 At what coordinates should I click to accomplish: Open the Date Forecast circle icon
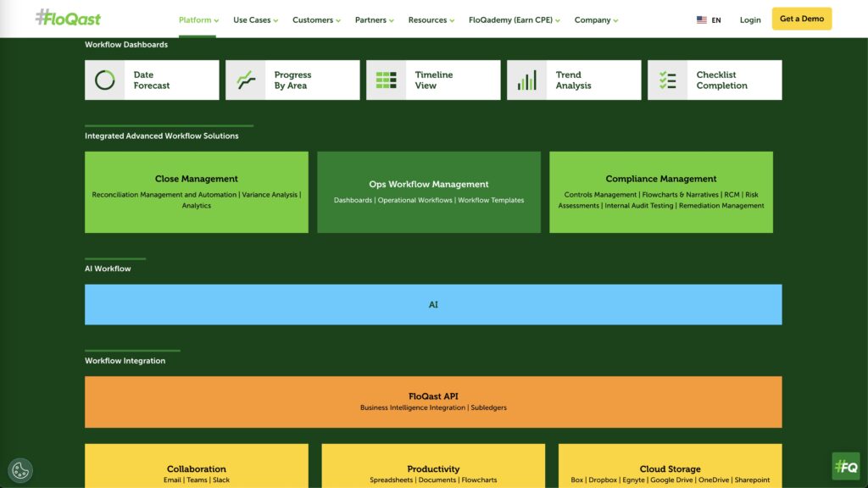point(104,80)
